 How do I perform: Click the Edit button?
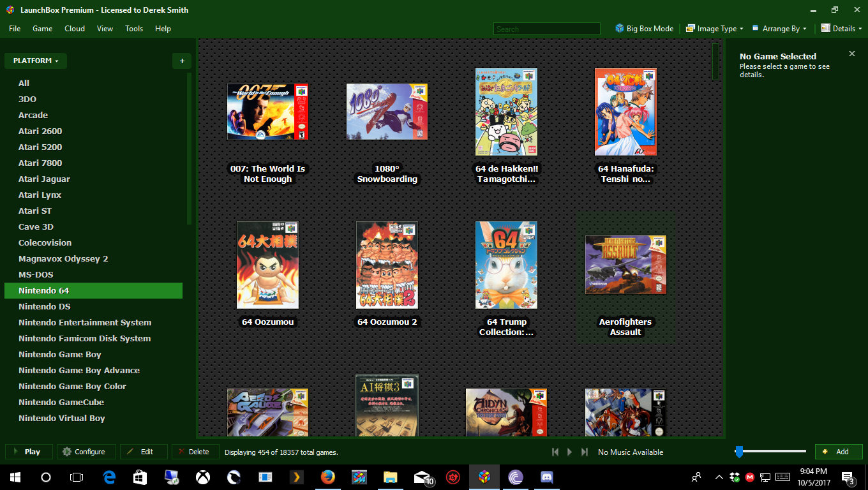coord(144,452)
